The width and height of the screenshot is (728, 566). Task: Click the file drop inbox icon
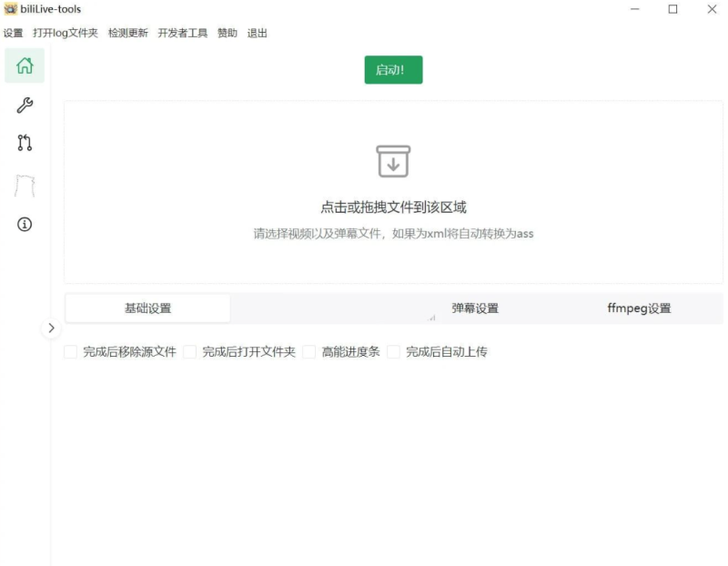point(393,161)
